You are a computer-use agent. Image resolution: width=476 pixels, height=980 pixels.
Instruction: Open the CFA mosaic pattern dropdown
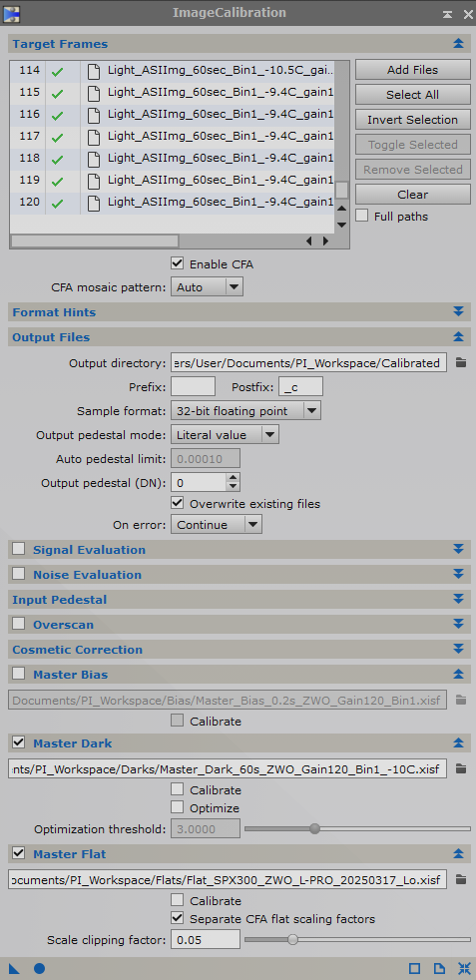207,286
